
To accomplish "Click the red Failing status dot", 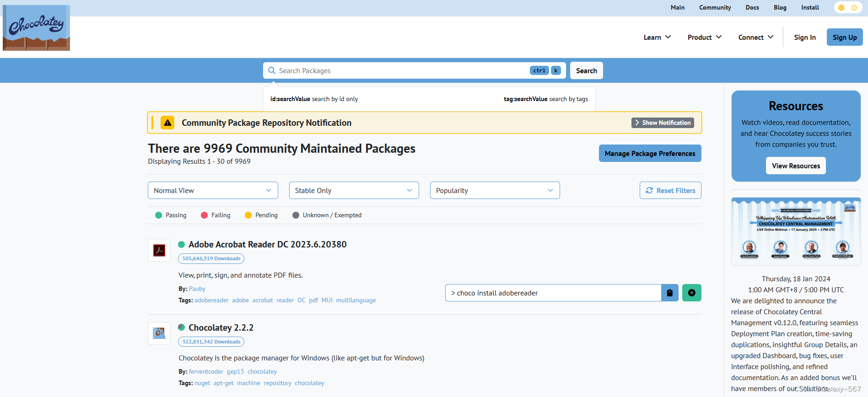I will tap(204, 215).
